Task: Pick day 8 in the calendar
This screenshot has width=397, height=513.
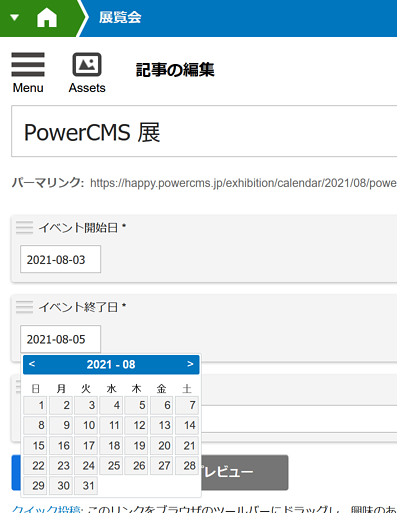Action: (x=35, y=425)
